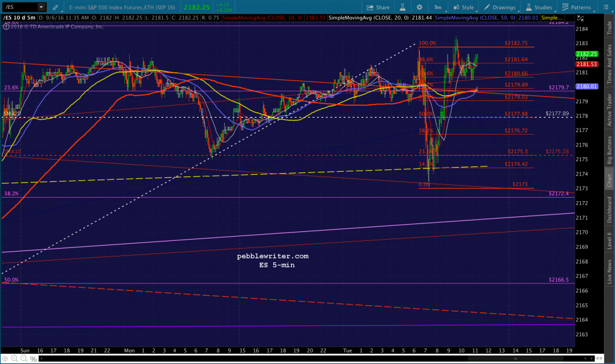Click the SimpleMovingAvg (CLOSE, 10, 0) label
615x364 pixels.
point(262,17)
